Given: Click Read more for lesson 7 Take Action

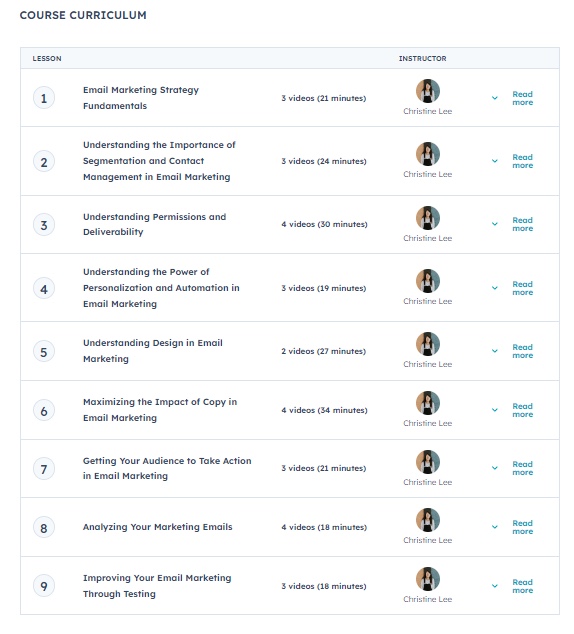Looking at the screenshot, I should 523,469.
